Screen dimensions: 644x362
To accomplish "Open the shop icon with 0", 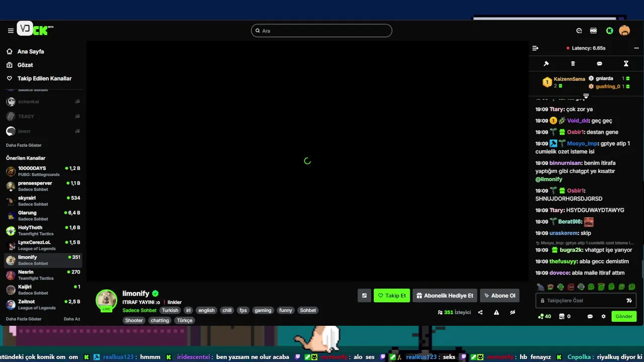I will click(565, 316).
